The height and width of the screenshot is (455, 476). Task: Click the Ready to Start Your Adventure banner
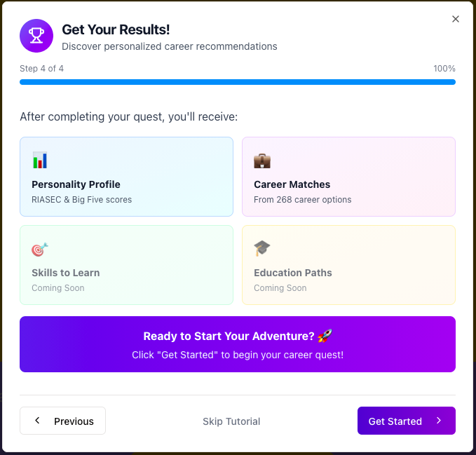pyautogui.click(x=238, y=344)
